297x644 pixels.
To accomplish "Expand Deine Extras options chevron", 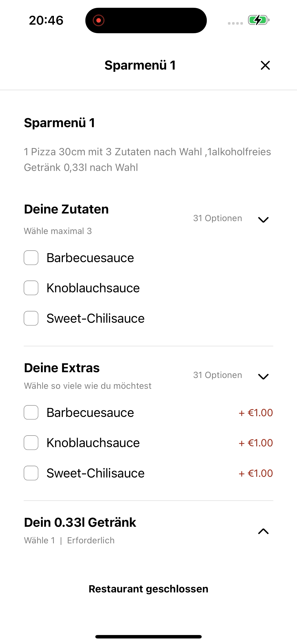I will 263,376.
